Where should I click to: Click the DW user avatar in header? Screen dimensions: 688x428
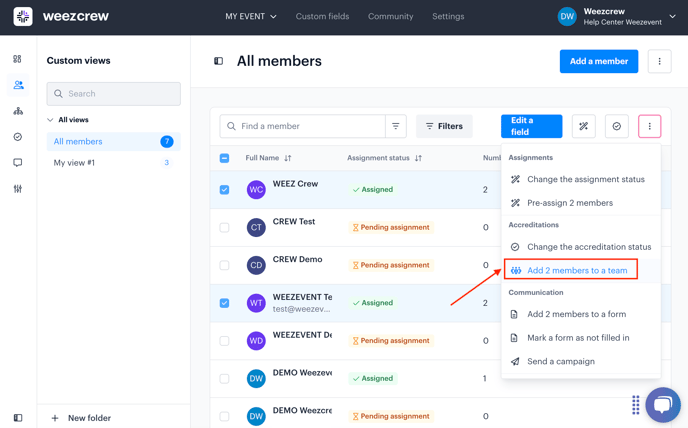[x=567, y=17]
